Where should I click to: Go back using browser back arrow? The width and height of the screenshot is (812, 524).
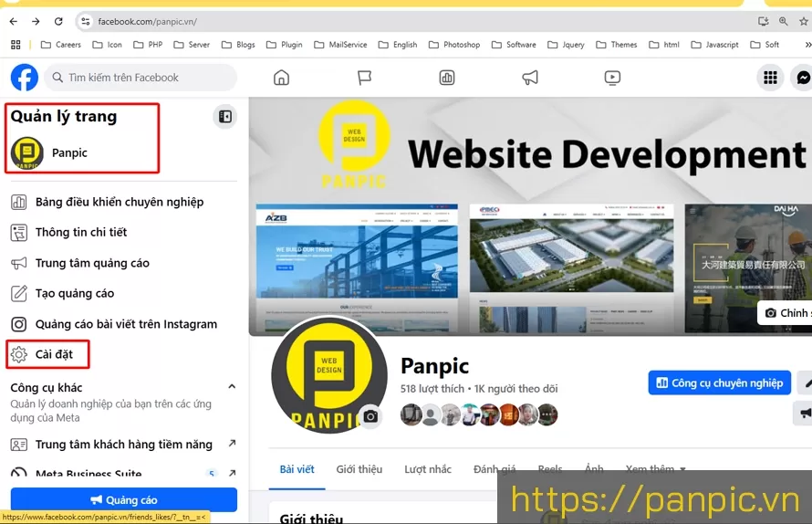pyautogui.click(x=14, y=21)
